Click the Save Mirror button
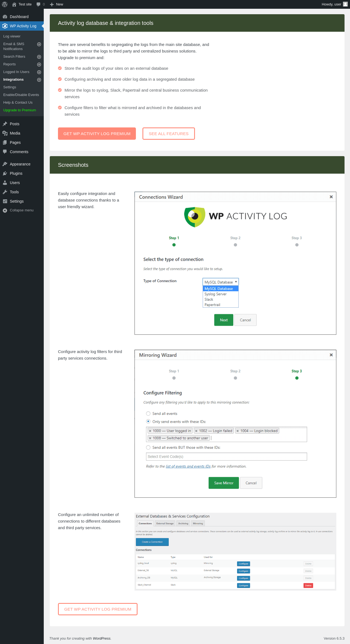 224,483
